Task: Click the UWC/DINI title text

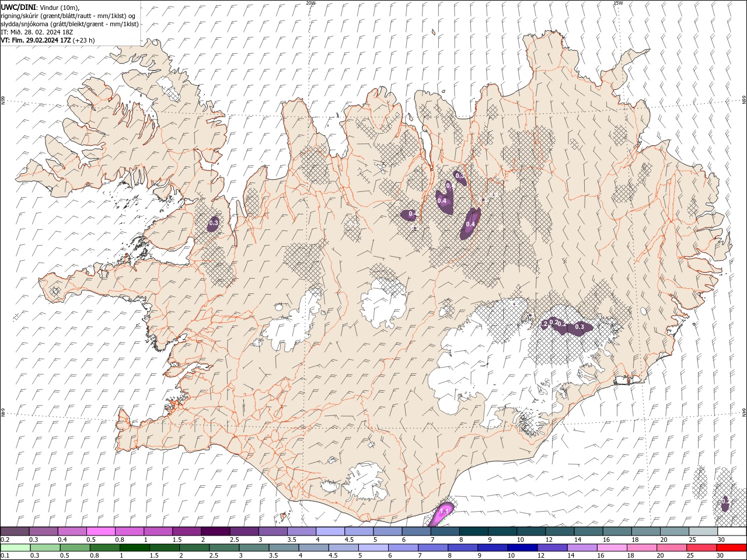Action: pyautogui.click(x=18, y=7)
